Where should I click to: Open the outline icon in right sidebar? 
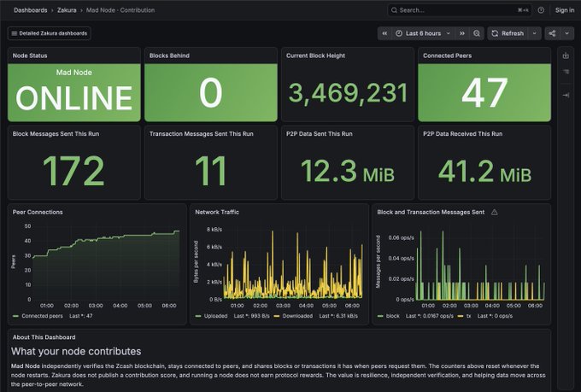coord(566,72)
